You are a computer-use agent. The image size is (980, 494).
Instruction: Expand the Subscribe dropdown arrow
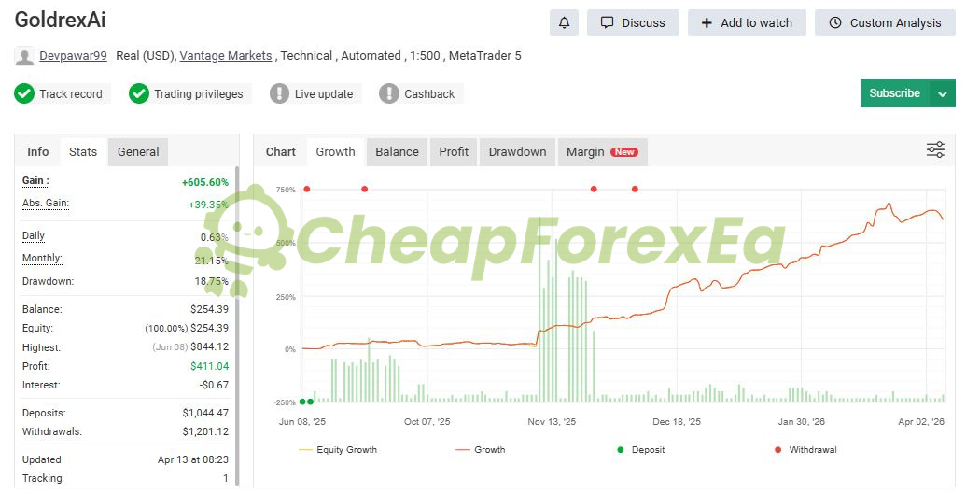click(943, 93)
